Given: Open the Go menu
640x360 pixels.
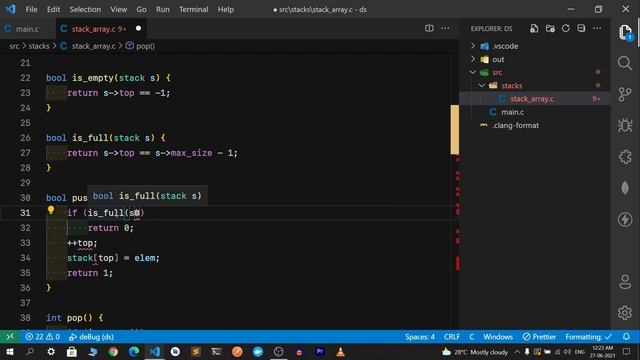Looking at the screenshot, I should point(141,9).
